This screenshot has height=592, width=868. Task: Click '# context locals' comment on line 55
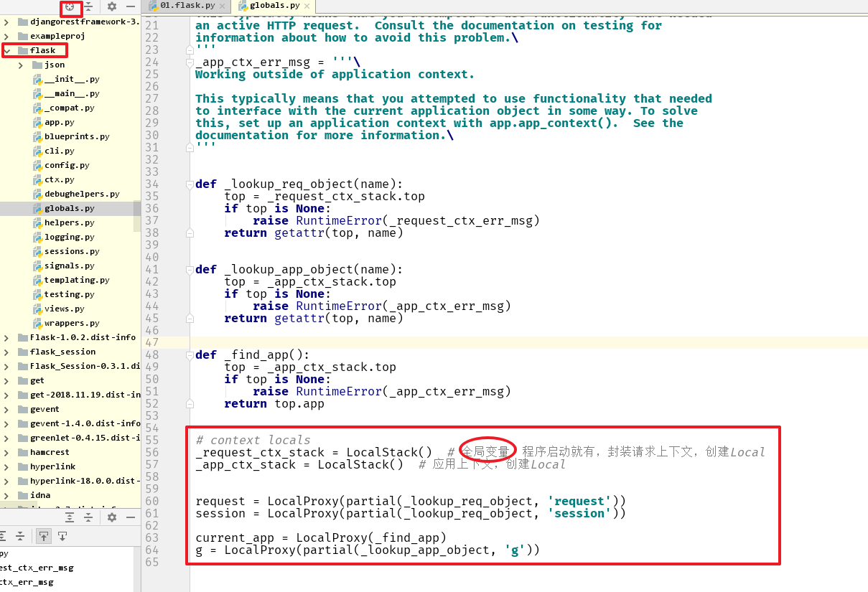click(253, 440)
